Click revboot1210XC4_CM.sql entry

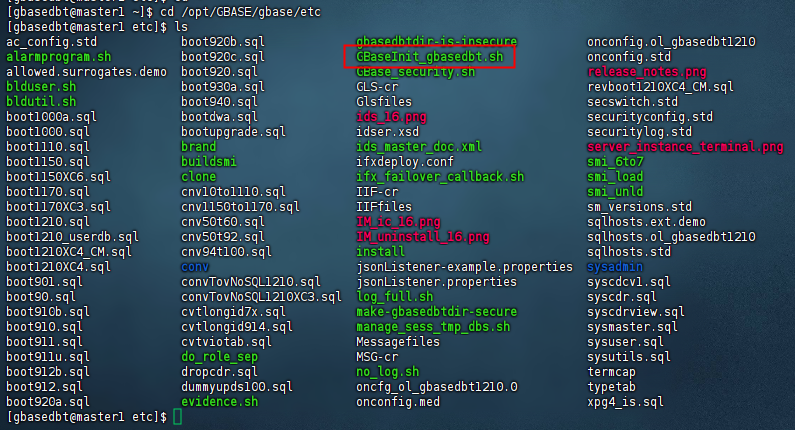point(660,87)
